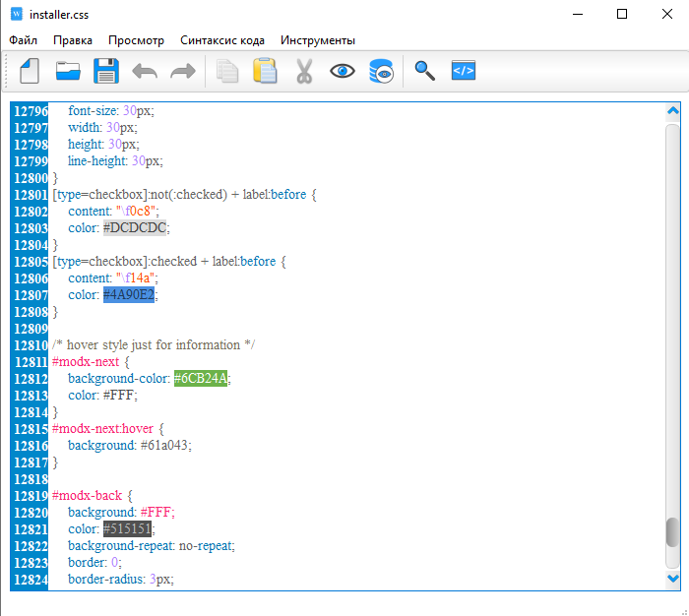Screen dimensions: 689x616
Task: Click the #4A90E2 blue color highlight
Action: tap(129, 294)
